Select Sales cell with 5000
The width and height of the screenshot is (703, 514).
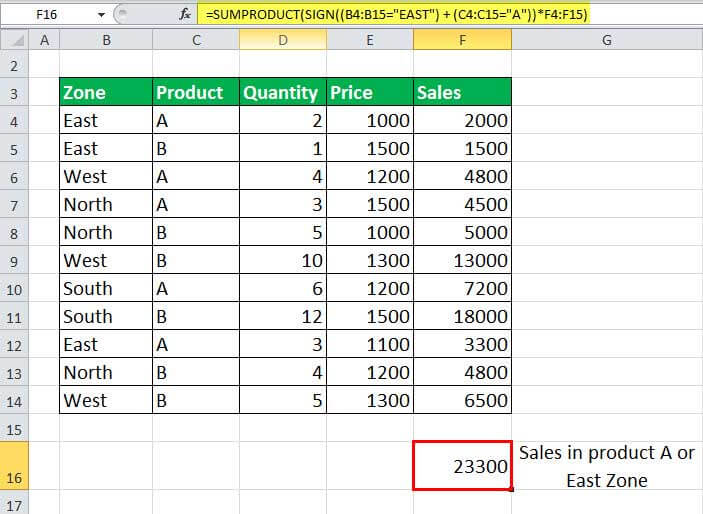[x=462, y=232]
